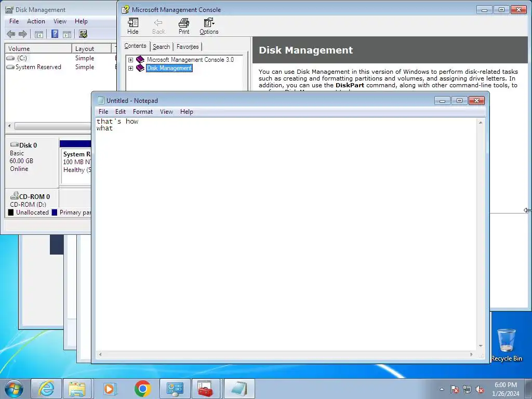Launch Windows Media Player from the taskbar
The image size is (532, 399).
(110, 389)
